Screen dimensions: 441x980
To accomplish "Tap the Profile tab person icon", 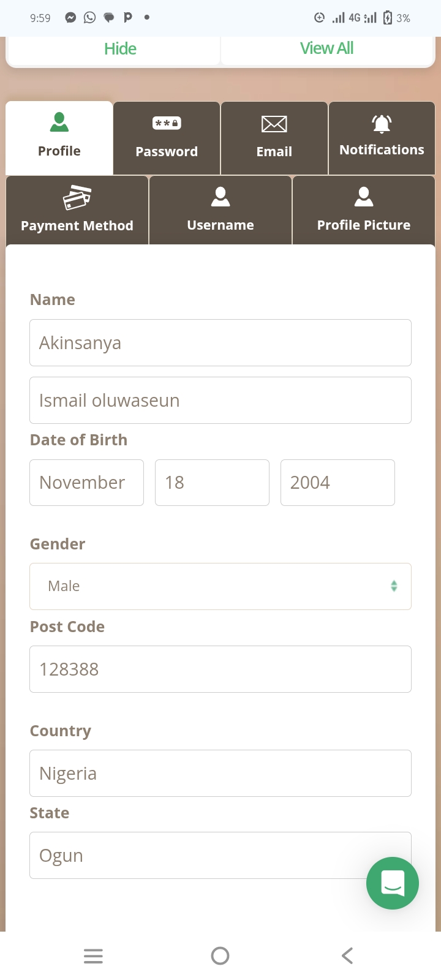I will [59, 123].
